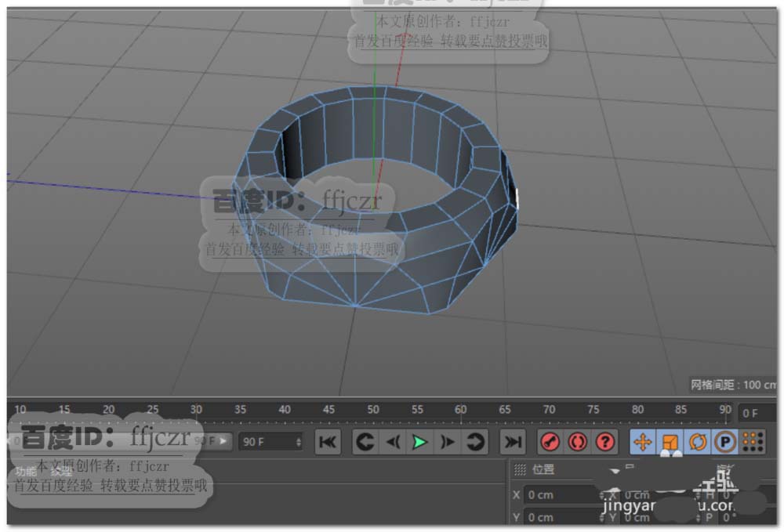Click frame 45 on the timeline ruler
The height and width of the screenshot is (532, 784).
pos(328,410)
